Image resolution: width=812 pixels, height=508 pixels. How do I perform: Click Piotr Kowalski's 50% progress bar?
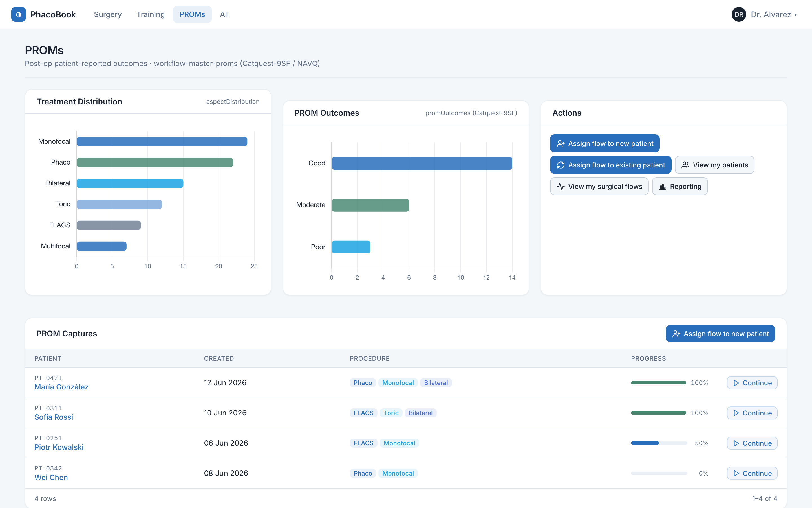pyautogui.click(x=659, y=443)
